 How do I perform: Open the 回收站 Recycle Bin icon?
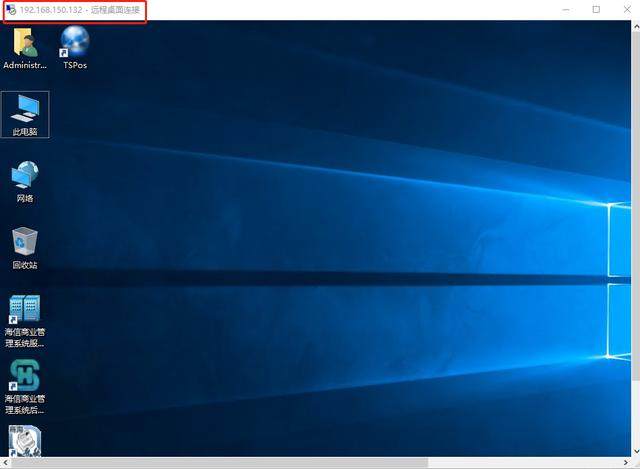click(25, 248)
